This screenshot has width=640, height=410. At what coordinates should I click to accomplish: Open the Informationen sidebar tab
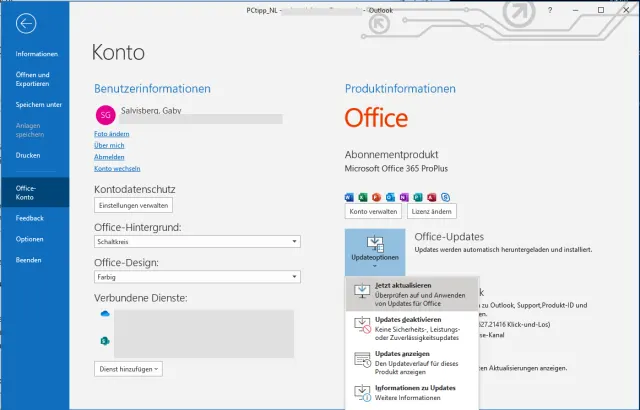click(x=37, y=54)
